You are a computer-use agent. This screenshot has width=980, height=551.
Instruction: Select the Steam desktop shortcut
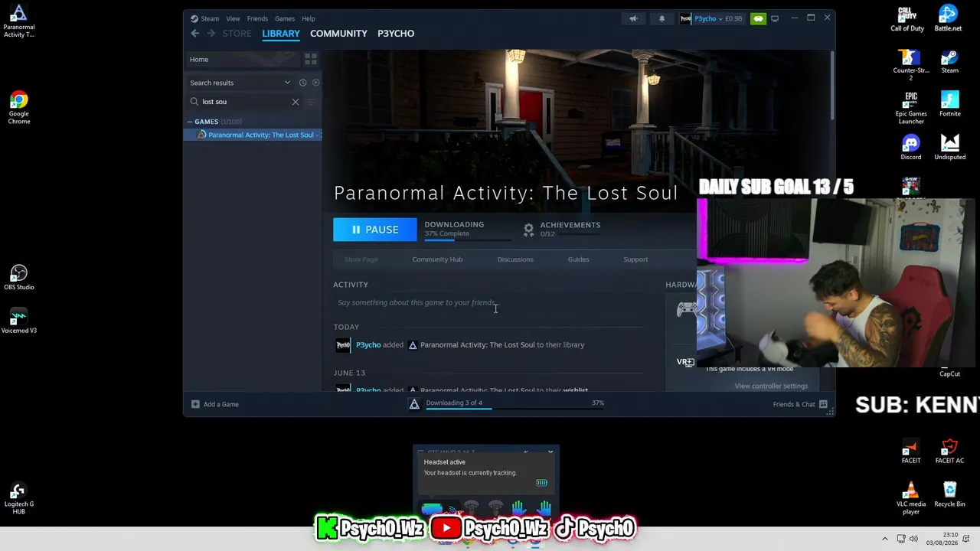pyautogui.click(x=950, y=61)
